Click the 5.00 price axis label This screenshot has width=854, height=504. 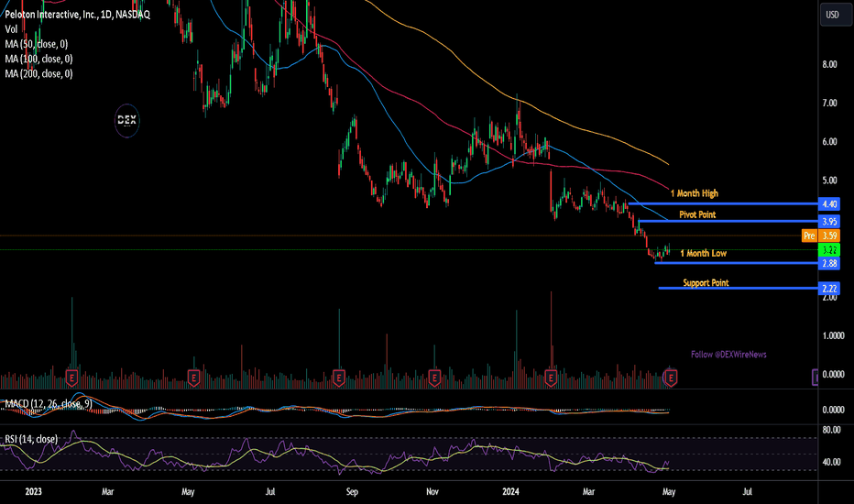pos(829,181)
